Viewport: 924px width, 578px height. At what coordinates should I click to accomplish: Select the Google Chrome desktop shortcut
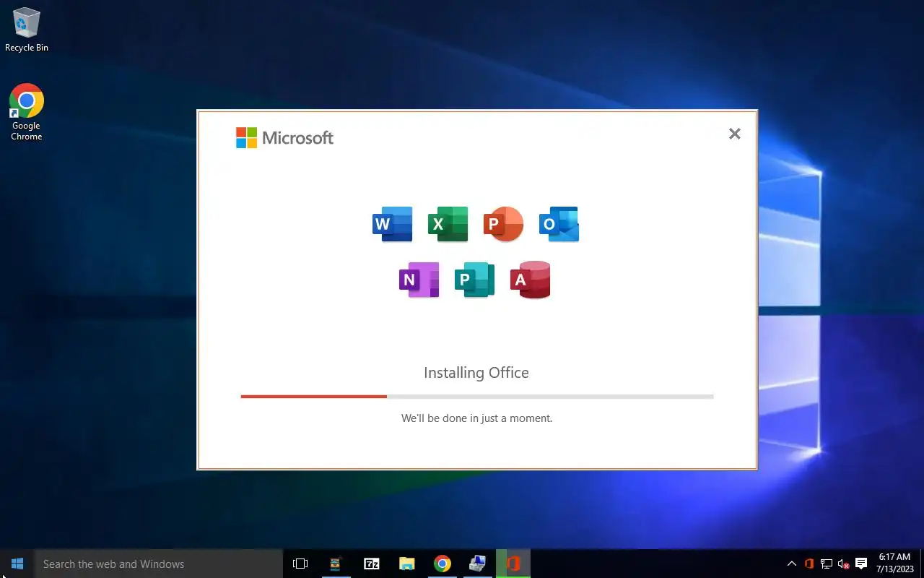click(27, 112)
